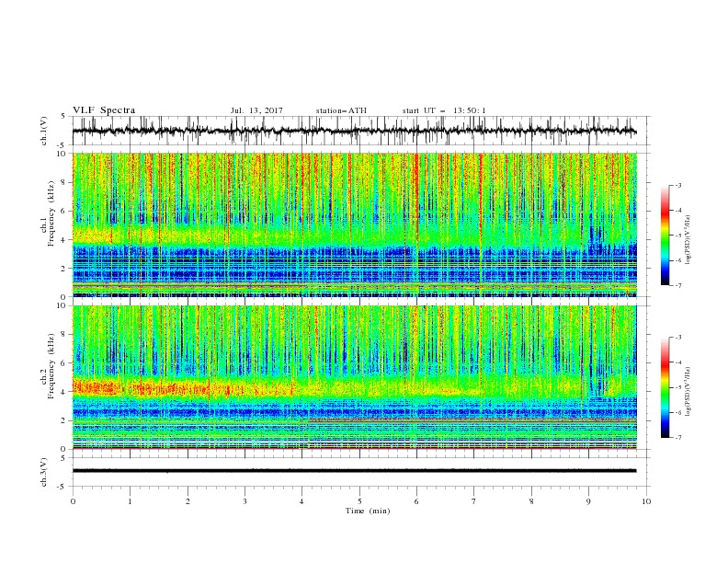Click the '-3' label on ch.1 color bar
The height and width of the screenshot is (563, 728).
click(677, 185)
